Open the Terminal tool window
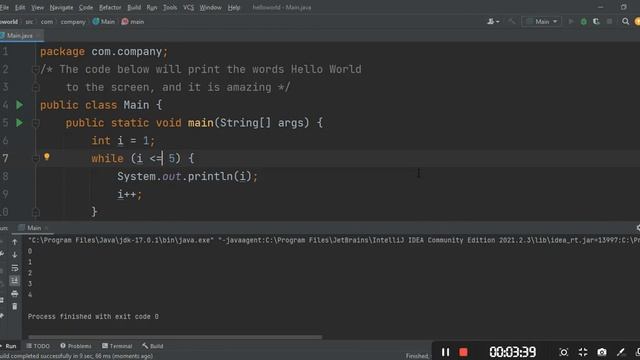640x360 pixels. click(x=117, y=346)
